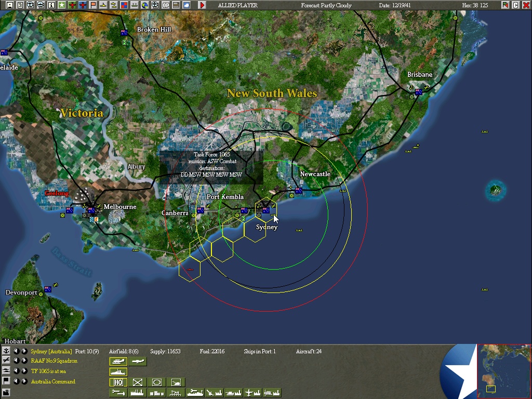
Task: Select the warship task force button
Action: pos(118,372)
